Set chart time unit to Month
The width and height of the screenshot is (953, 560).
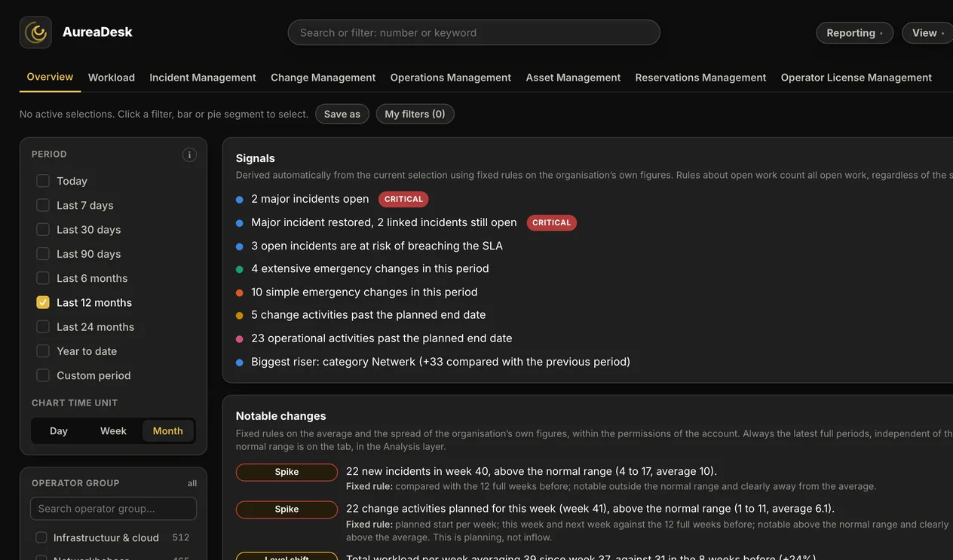(x=167, y=431)
